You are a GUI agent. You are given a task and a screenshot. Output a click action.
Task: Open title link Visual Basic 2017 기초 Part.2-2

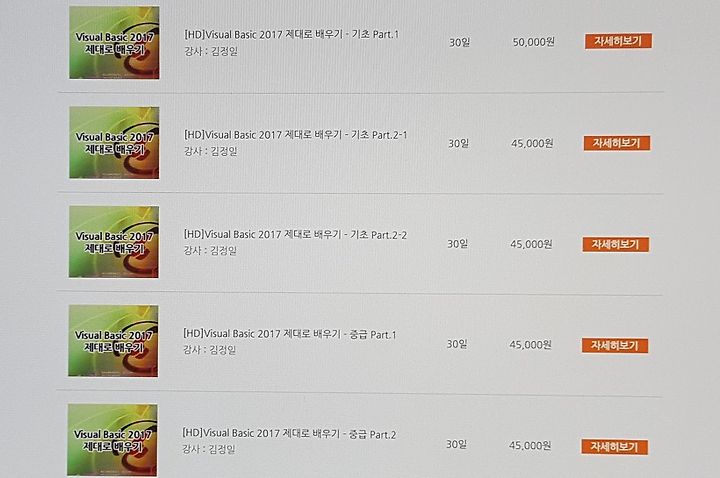295,235
